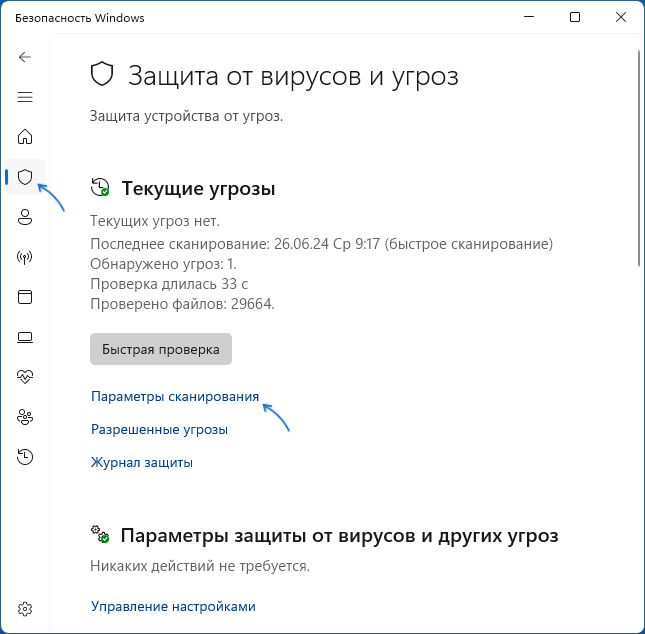
Task: Open Разрешенные угрозы link
Action: [159, 430]
